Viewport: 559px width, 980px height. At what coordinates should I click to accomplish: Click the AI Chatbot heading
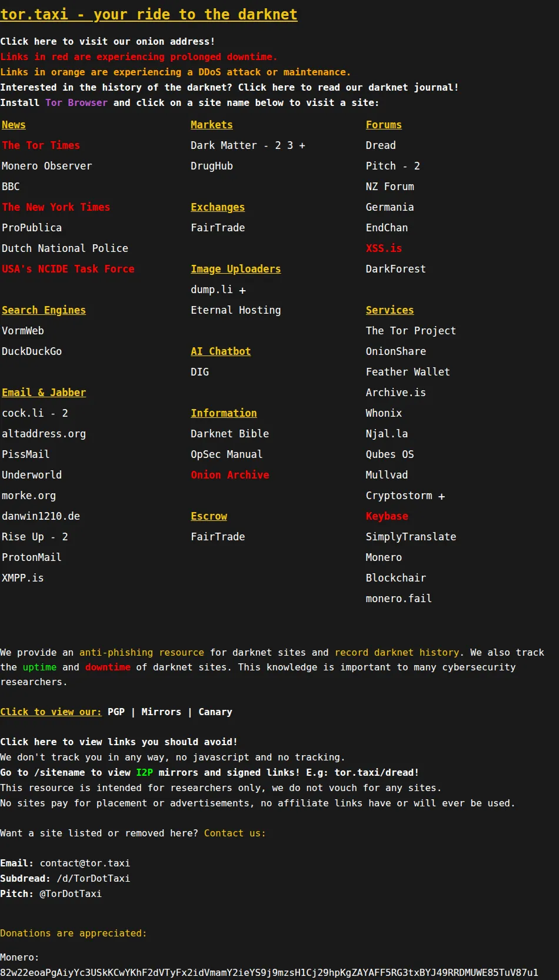[221, 351]
